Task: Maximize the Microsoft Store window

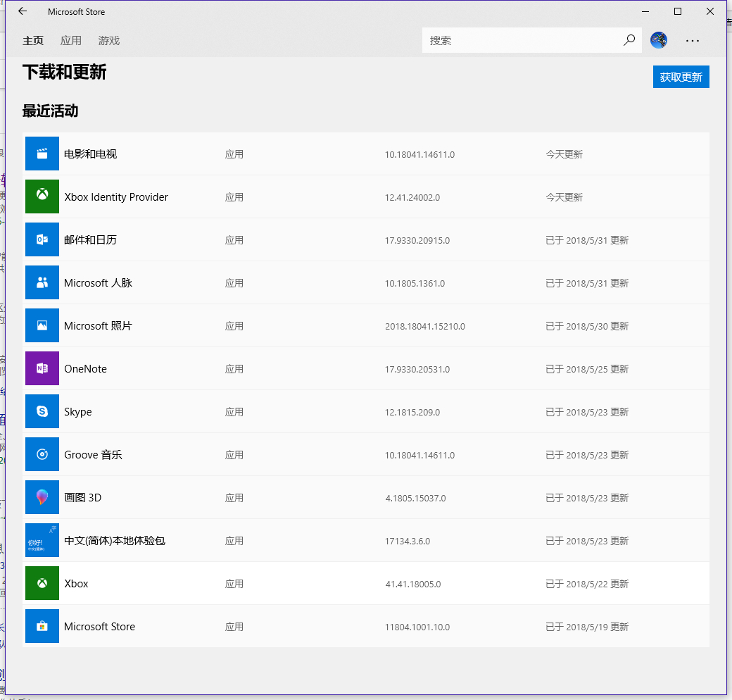Action: click(678, 12)
